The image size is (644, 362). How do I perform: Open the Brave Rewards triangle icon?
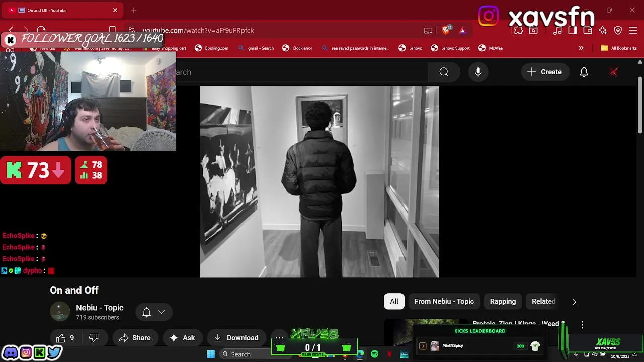[462, 30]
